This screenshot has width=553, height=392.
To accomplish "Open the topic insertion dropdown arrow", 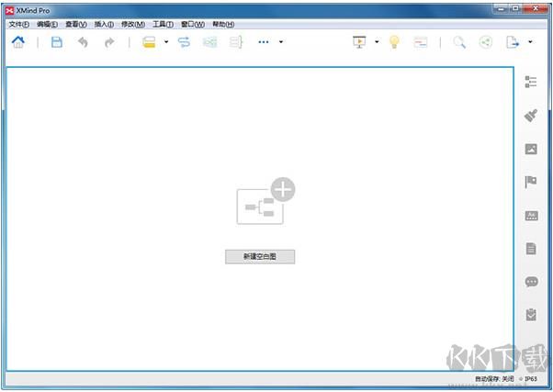I will click(x=166, y=42).
